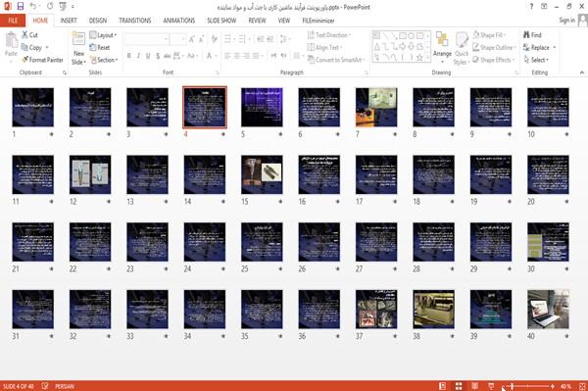Switch to Slide Sorter view in status bar

point(459,386)
